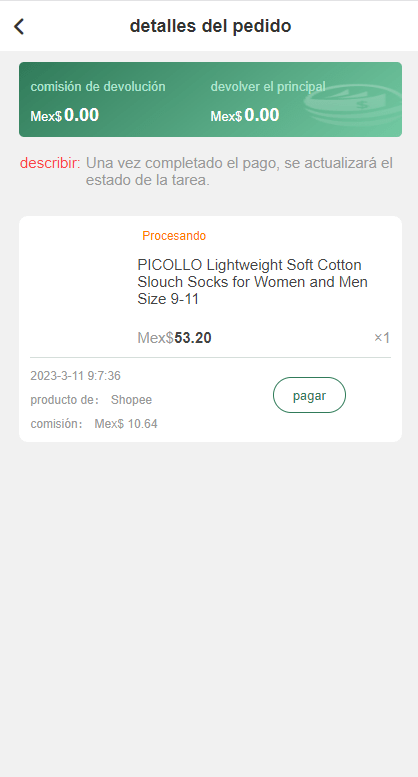Open the PICOLLO Slouch Socks product title
Viewport: 418px width, 777px height.
tap(253, 282)
